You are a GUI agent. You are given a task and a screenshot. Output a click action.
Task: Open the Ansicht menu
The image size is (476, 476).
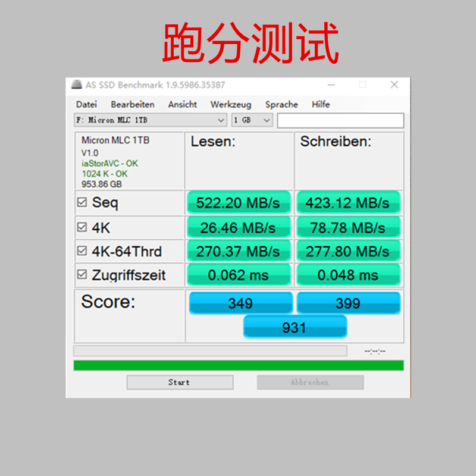click(183, 105)
